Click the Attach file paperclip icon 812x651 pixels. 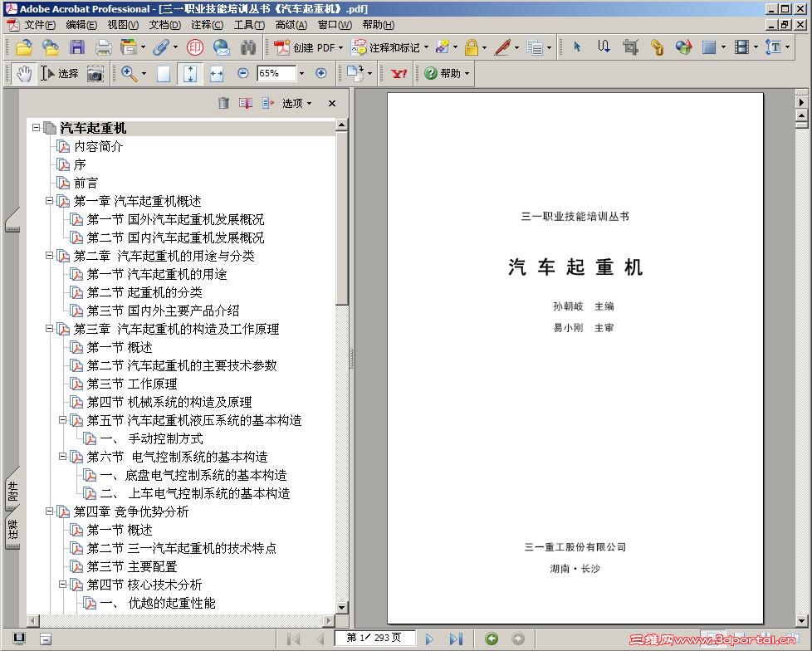tap(161, 47)
